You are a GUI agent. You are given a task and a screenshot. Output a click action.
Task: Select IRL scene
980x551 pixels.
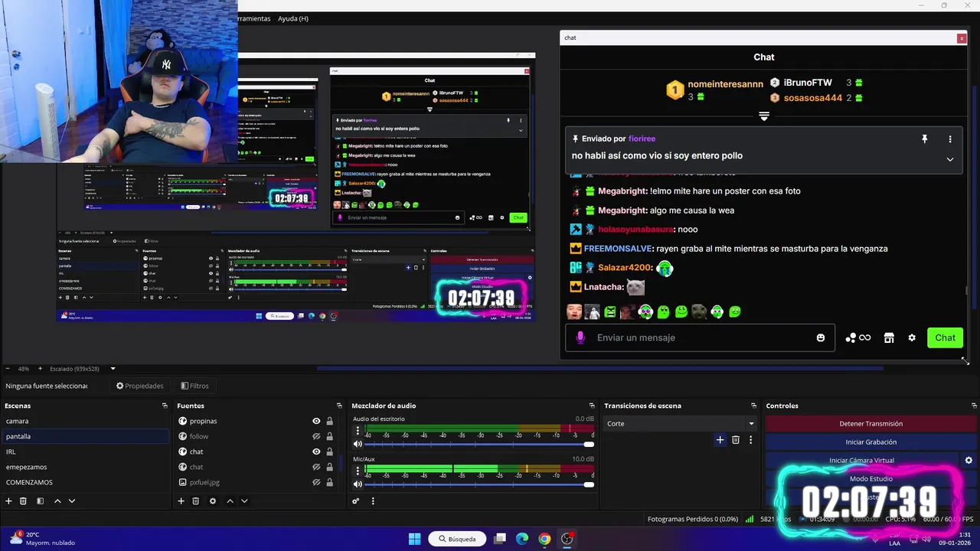click(84, 452)
